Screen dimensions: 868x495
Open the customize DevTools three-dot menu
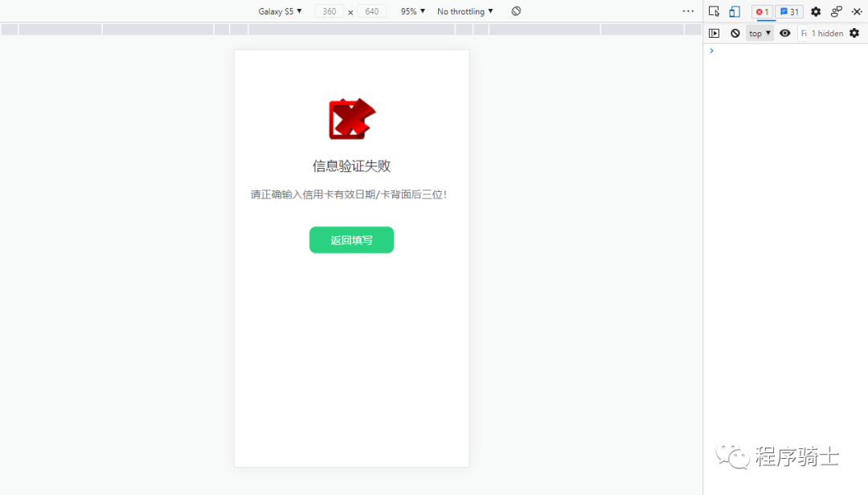pyautogui.click(x=688, y=10)
